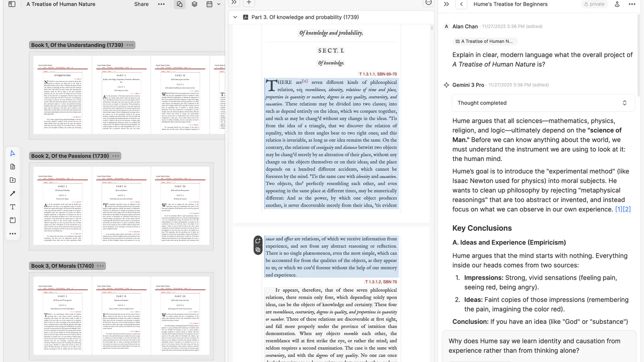Select the section frame tool
The height and width of the screenshot is (362, 644).
click(x=12, y=220)
